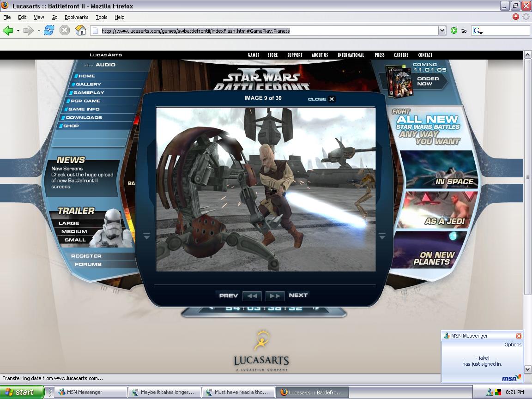Click the PREV image button

[228, 296]
